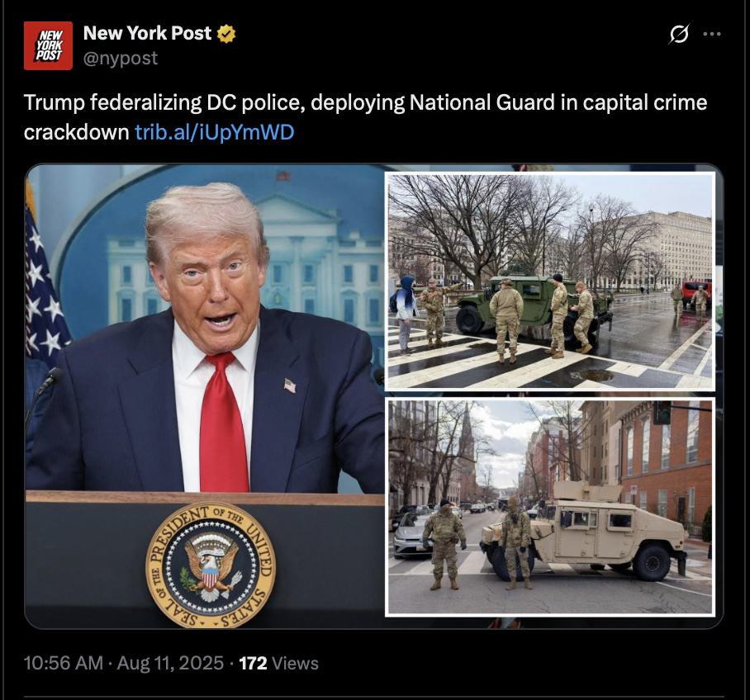Open the New York Post profile avatar
Viewport: 750px width, 700px height.
(48, 46)
